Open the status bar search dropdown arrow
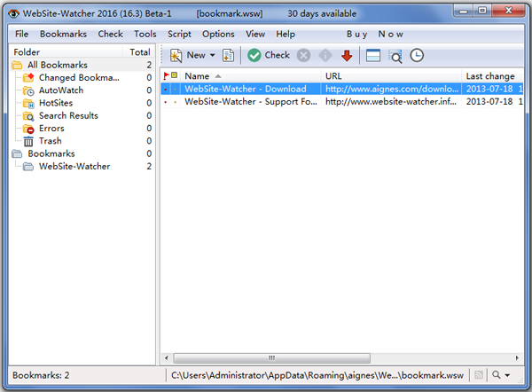The width and height of the screenshot is (532, 392). 507,375
